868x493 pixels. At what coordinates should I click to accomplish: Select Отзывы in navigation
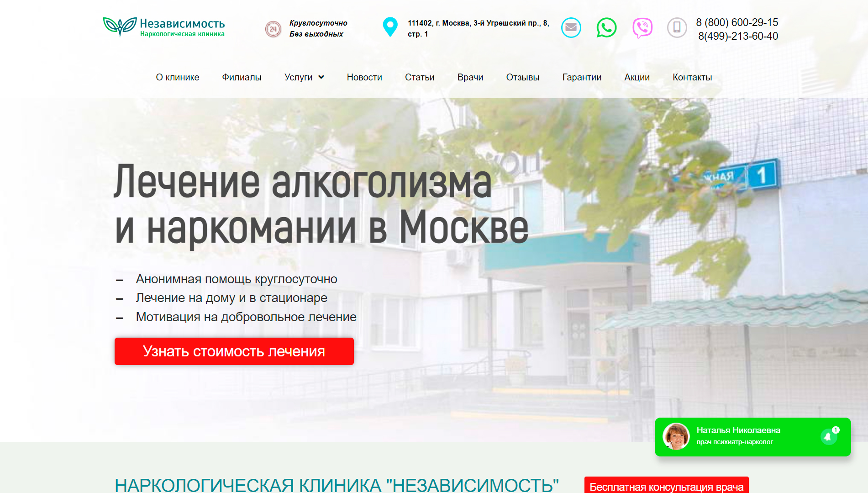click(x=522, y=77)
